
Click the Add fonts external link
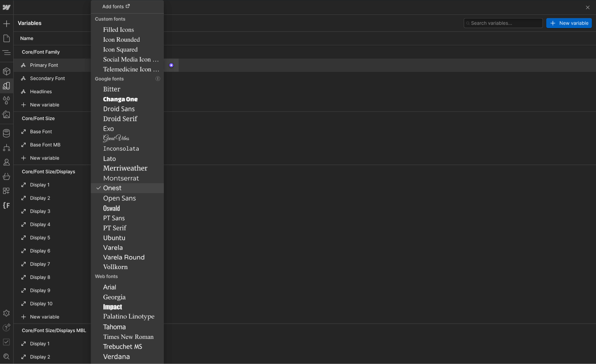pos(116,6)
